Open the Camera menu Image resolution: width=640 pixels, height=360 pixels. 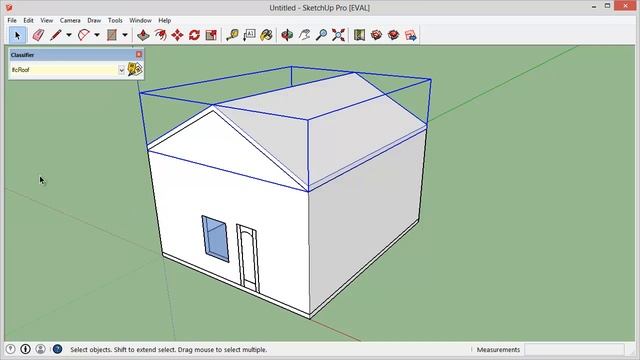[x=70, y=20]
